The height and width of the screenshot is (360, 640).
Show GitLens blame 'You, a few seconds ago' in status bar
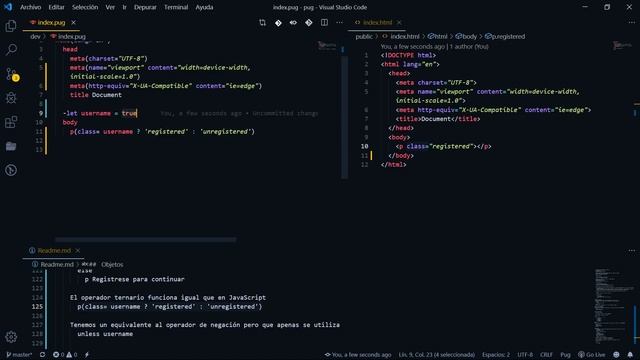[358, 355]
